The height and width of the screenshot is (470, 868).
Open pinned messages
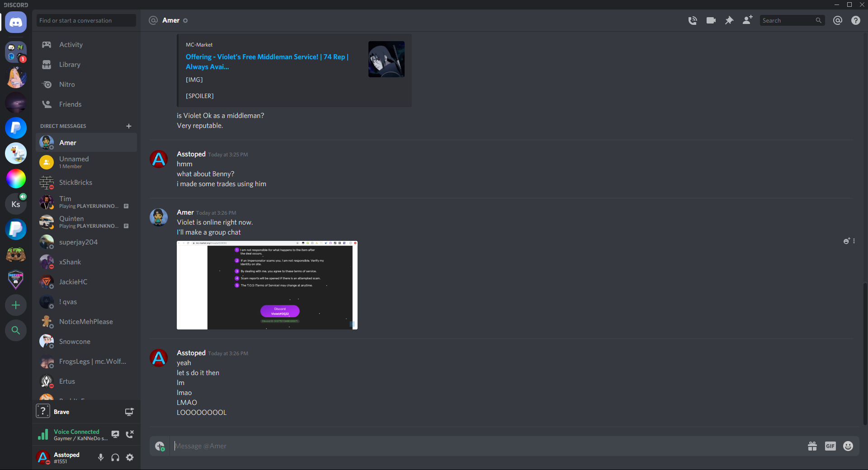[x=729, y=20]
